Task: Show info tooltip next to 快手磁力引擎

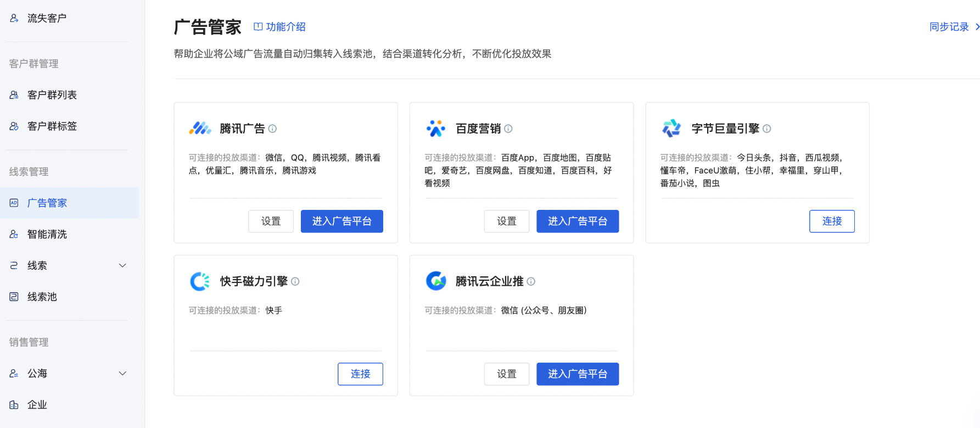Action: (295, 281)
